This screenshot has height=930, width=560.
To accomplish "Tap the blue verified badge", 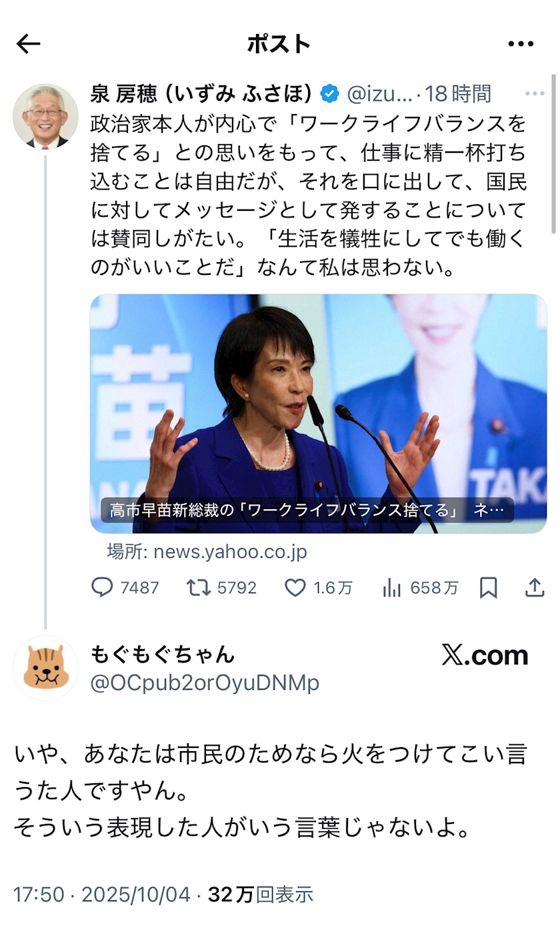I will (329, 94).
